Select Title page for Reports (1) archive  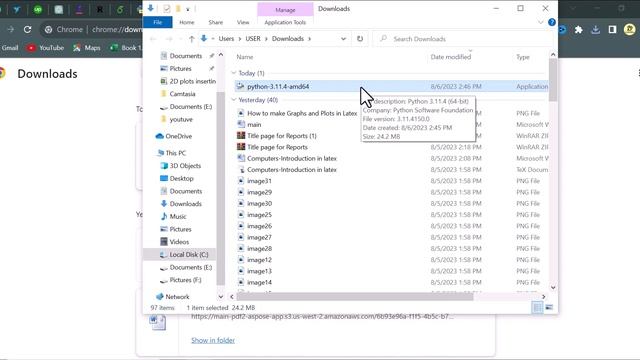[282, 136]
